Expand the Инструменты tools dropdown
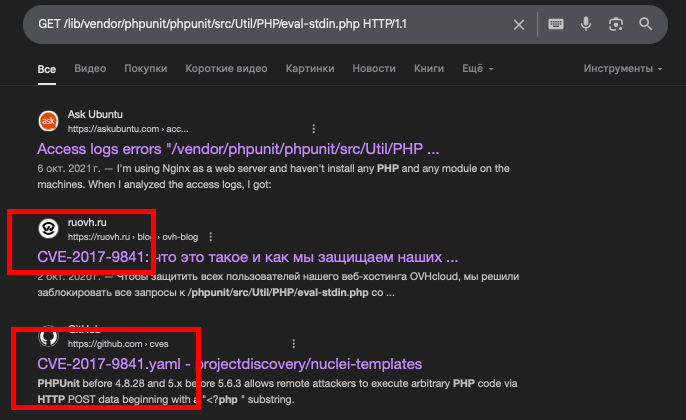The height and width of the screenshot is (420, 686). click(x=623, y=69)
